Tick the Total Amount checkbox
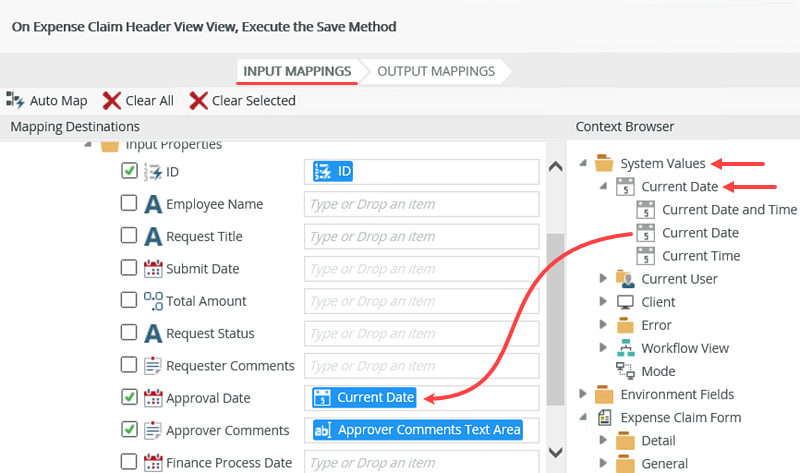 [129, 301]
